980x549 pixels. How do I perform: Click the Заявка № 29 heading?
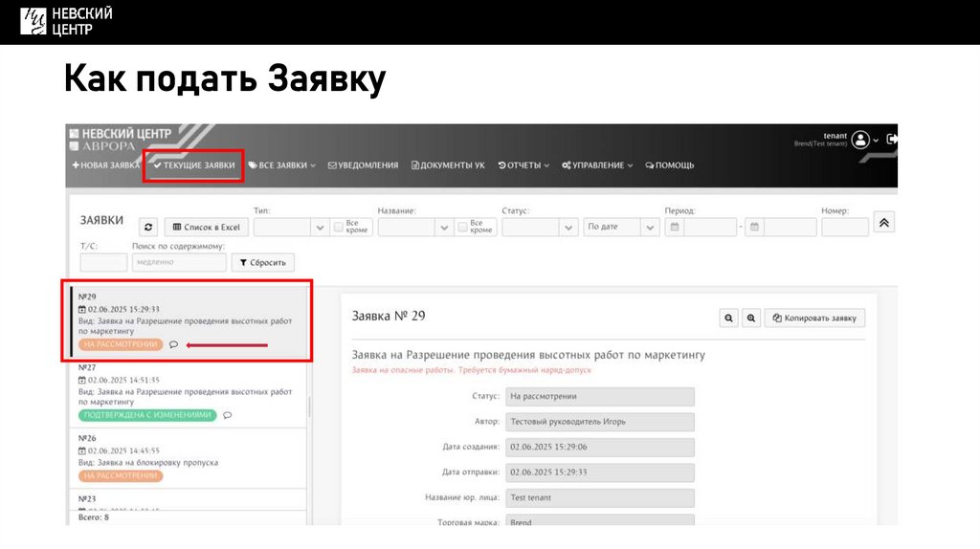389,316
